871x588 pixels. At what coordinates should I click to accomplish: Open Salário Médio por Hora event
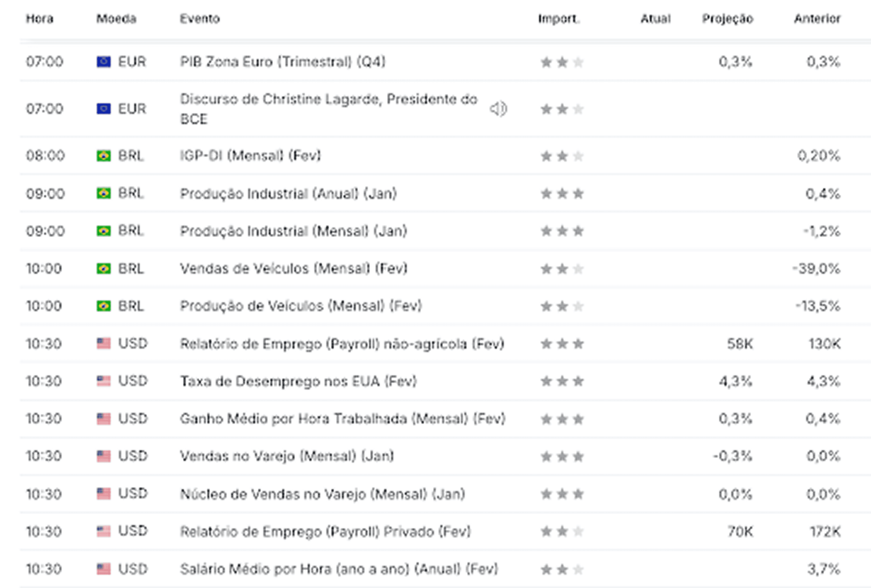(339, 569)
